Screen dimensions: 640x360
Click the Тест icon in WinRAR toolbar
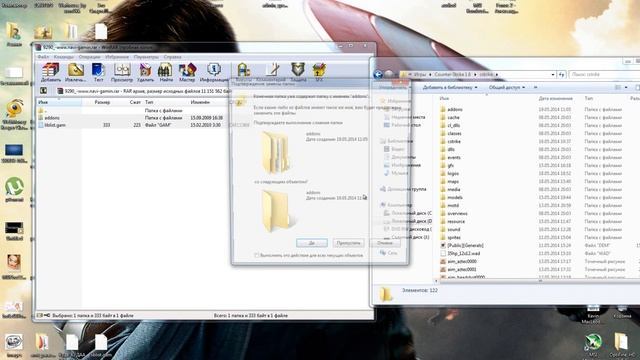click(98, 73)
